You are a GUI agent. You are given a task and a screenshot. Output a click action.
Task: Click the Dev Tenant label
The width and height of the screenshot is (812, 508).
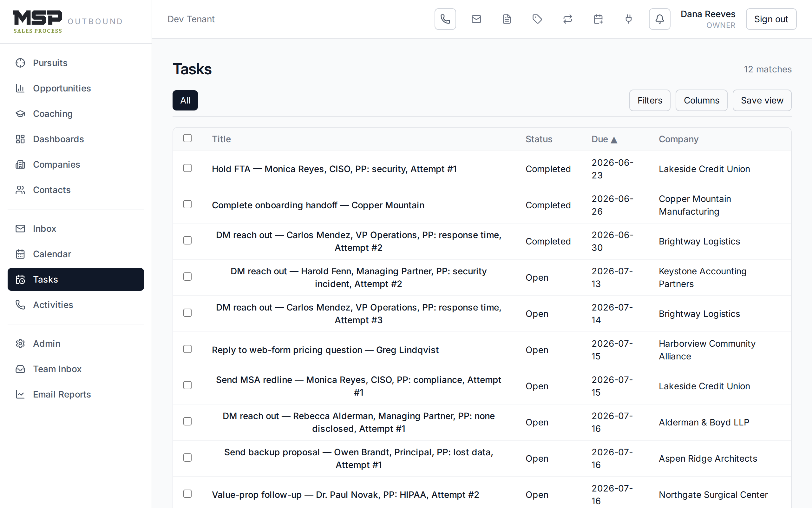coord(191,19)
